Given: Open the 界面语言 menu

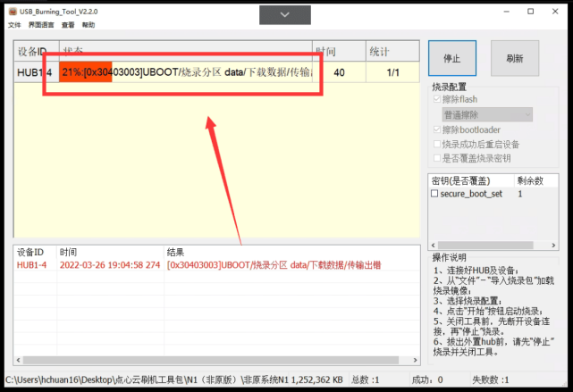Looking at the screenshot, I should [x=41, y=25].
